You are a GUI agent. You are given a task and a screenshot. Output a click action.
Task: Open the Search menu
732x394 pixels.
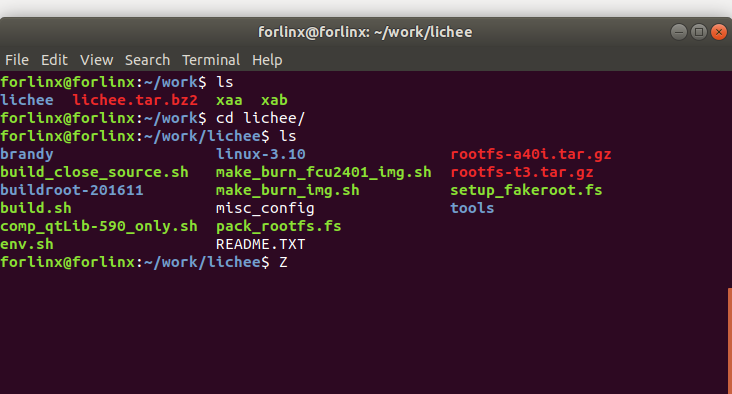147,60
